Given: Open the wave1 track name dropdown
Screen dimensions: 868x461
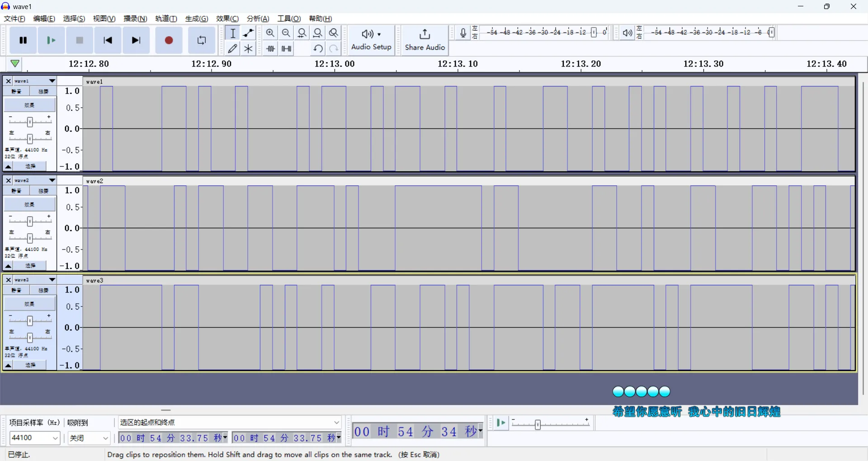Looking at the screenshot, I should coord(35,81).
